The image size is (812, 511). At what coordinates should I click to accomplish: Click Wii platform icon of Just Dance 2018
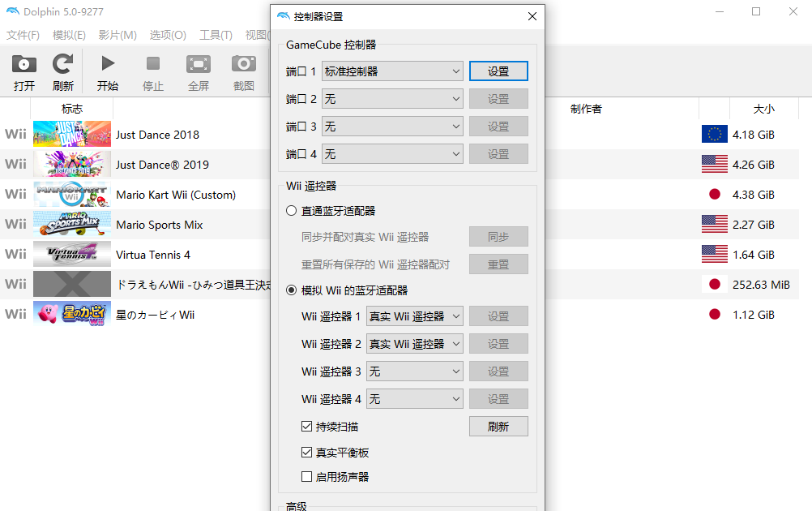[x=15, y=134]
